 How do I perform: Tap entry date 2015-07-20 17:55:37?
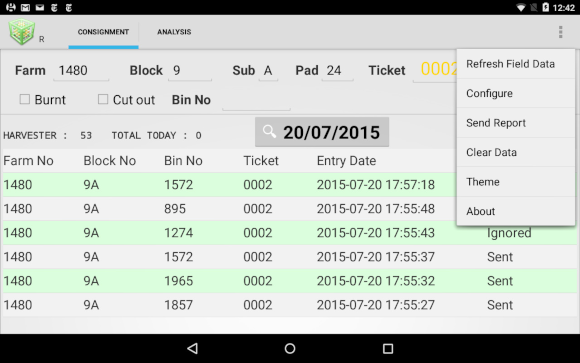[375, 257]
